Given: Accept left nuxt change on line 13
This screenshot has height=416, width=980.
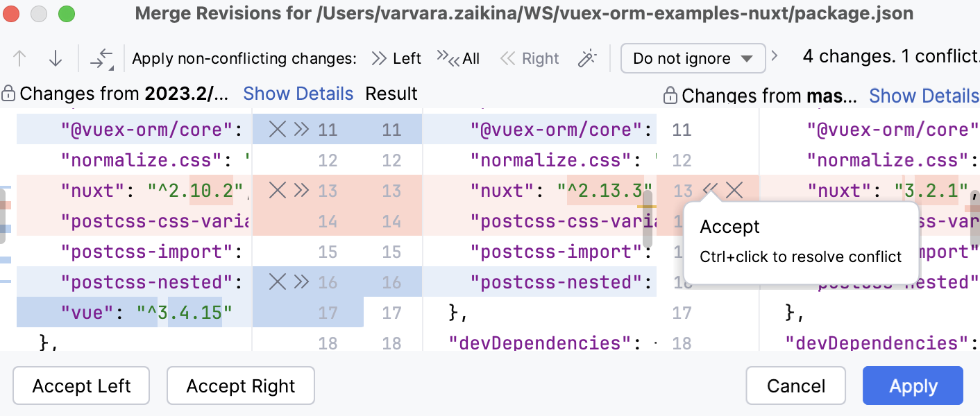Looking at the screenshot, I should 301,190.
